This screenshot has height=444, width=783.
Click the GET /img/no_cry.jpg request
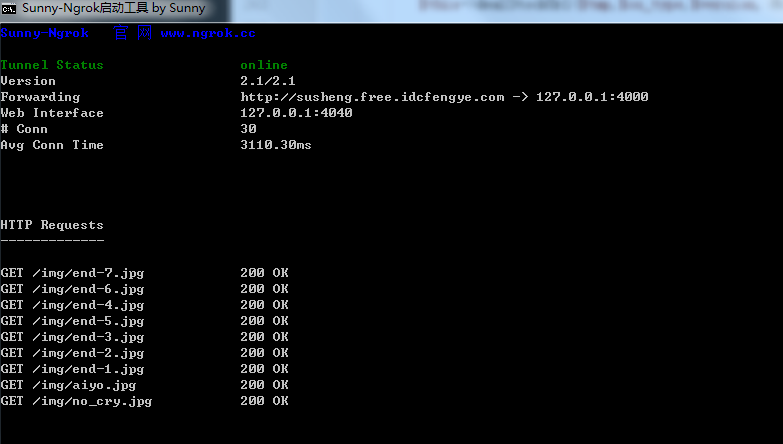point(76,401)
